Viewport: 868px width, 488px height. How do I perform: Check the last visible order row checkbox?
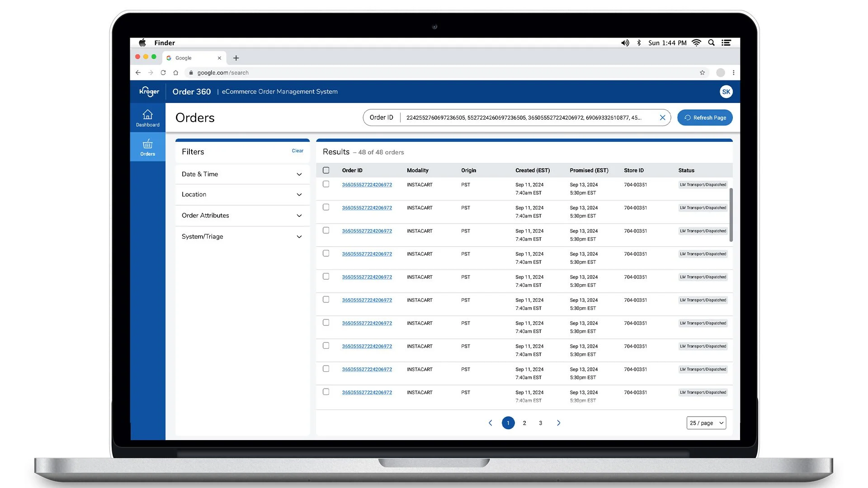pyautogui.click(x=326, y=392)
